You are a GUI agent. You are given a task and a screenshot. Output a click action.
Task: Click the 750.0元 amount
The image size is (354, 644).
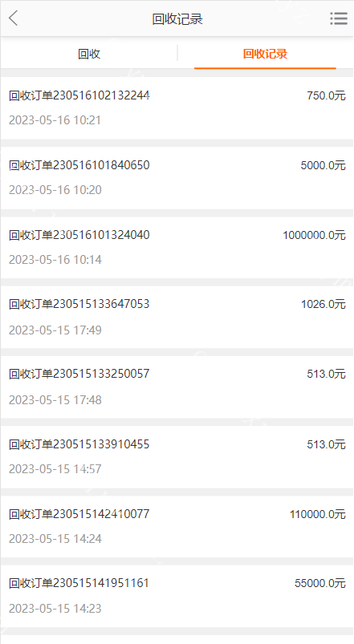(326, 95)
